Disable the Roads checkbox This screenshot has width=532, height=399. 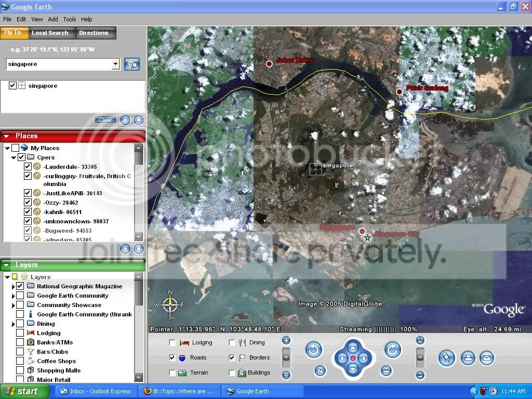tap(172, 357)
